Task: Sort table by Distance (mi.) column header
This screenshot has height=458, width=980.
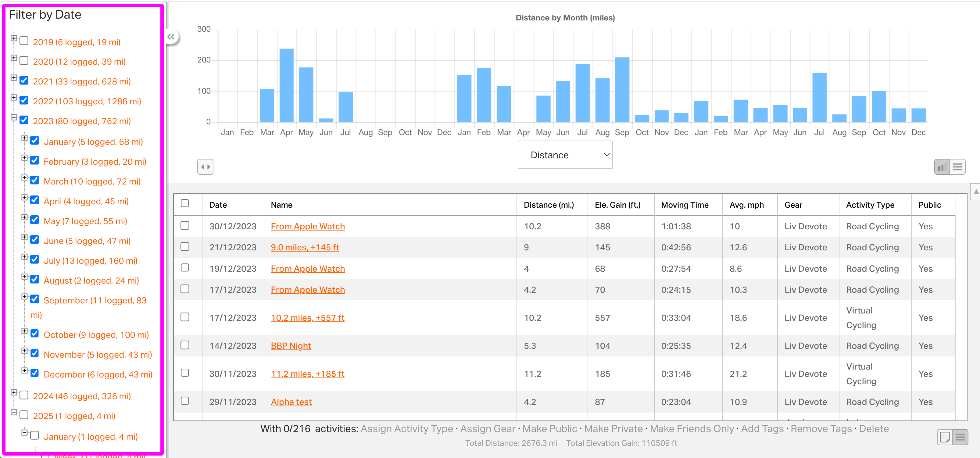Action: [548, 205]
